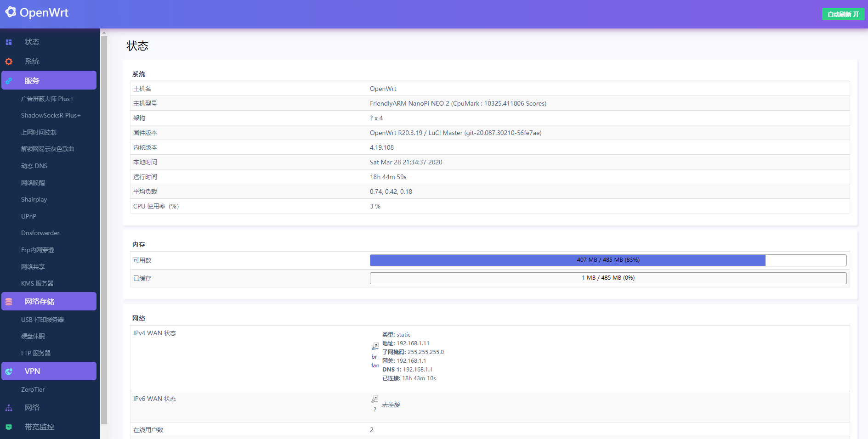Viewport: 868px width, 439px height.
Task: Open Dnsforwarder service page
Action: [40, 233]
